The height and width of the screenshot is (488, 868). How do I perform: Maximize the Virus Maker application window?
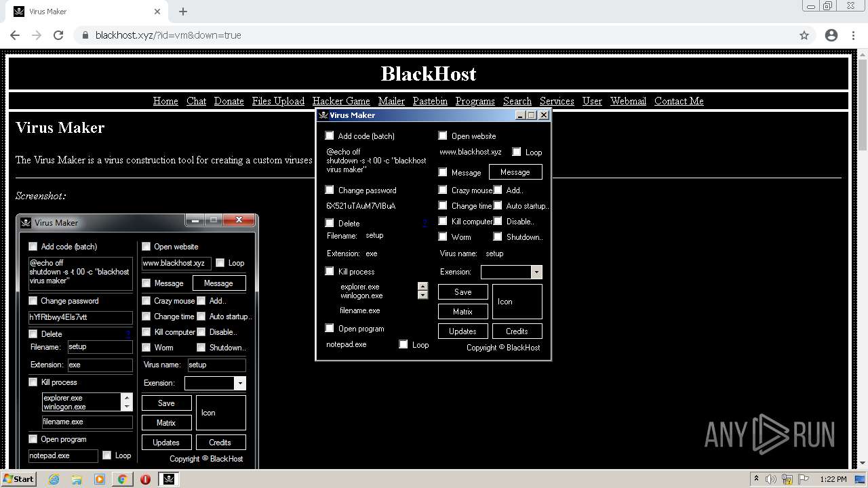[x=532, y=115]
